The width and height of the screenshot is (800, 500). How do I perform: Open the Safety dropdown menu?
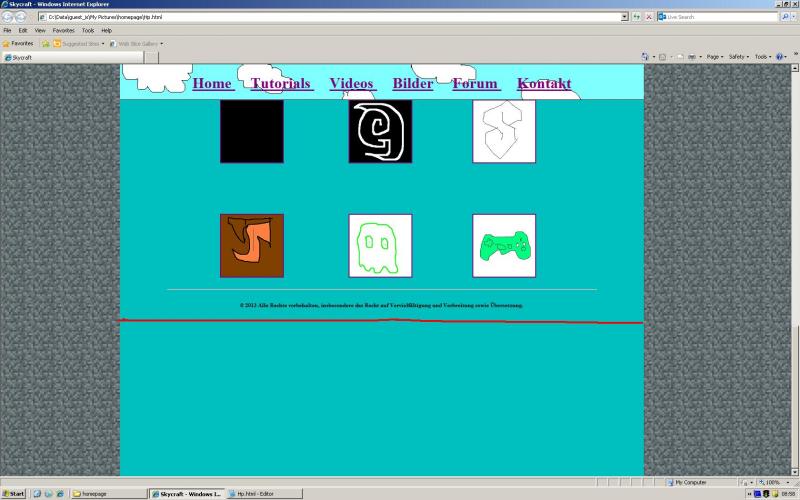coord(738,57)
